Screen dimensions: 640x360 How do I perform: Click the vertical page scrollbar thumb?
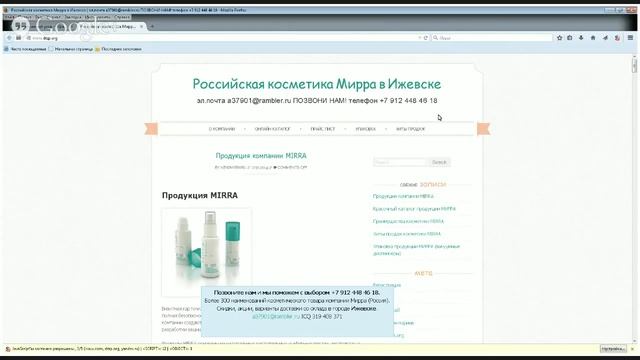634,65
